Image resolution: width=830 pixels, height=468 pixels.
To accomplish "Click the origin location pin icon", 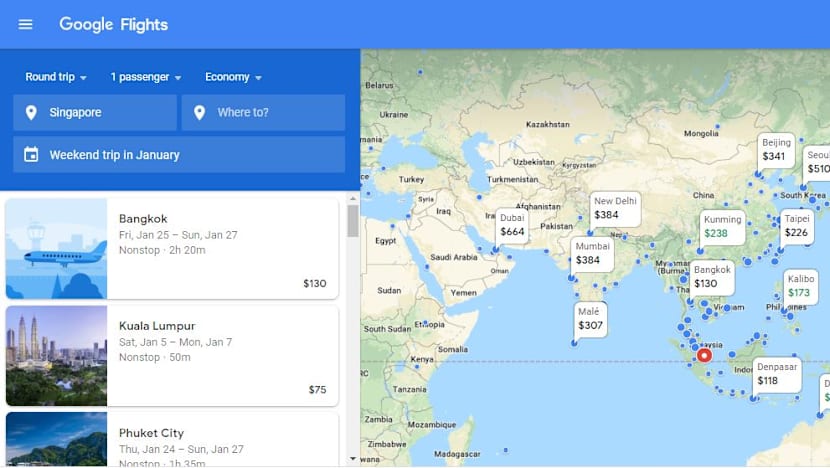I will (x=31, y=113).
